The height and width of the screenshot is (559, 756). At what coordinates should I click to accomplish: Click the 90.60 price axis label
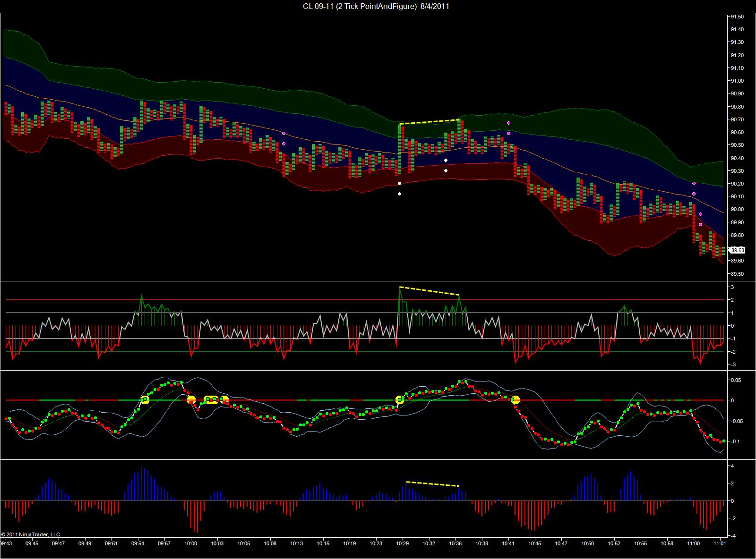click(x=737, y=132)
